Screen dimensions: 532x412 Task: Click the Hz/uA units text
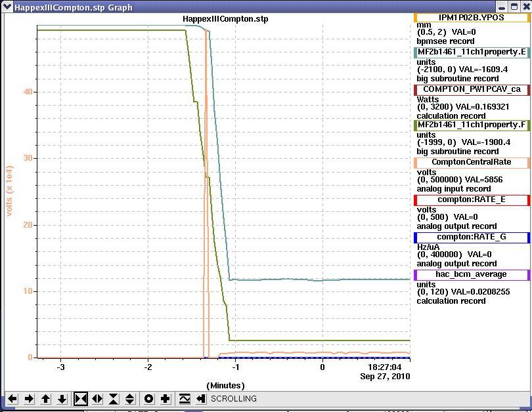(x=428, y=247)
